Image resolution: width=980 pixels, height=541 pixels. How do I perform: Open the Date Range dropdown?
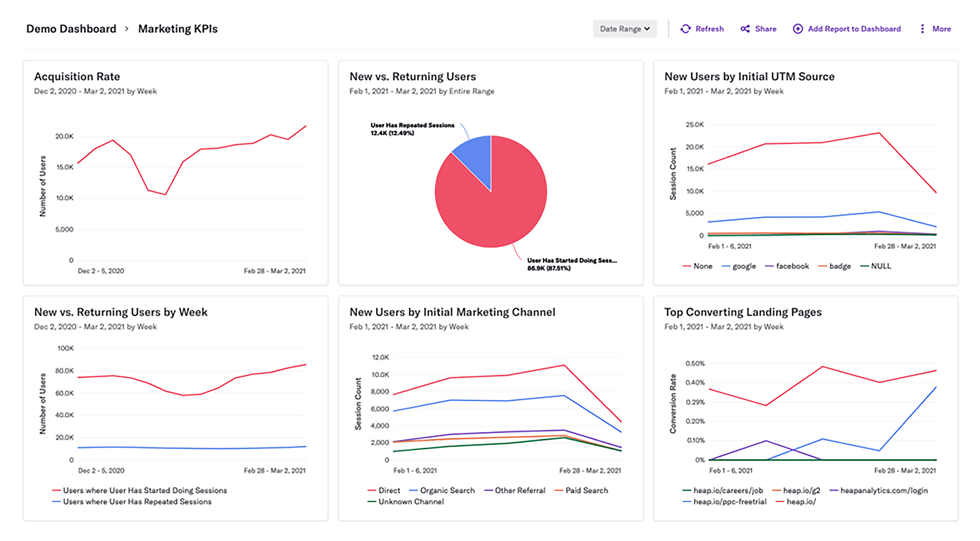pyautogui.click(x=624, y=29)
